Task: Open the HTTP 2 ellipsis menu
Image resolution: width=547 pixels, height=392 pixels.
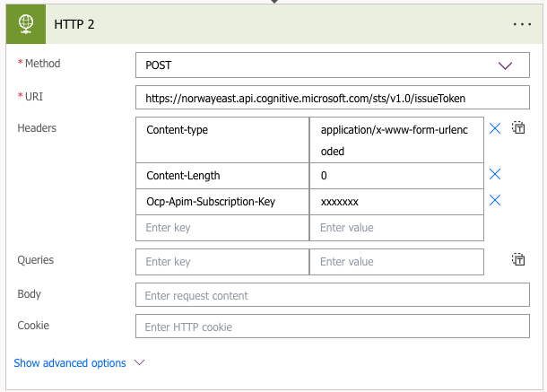Action: (x=522, y=24)
